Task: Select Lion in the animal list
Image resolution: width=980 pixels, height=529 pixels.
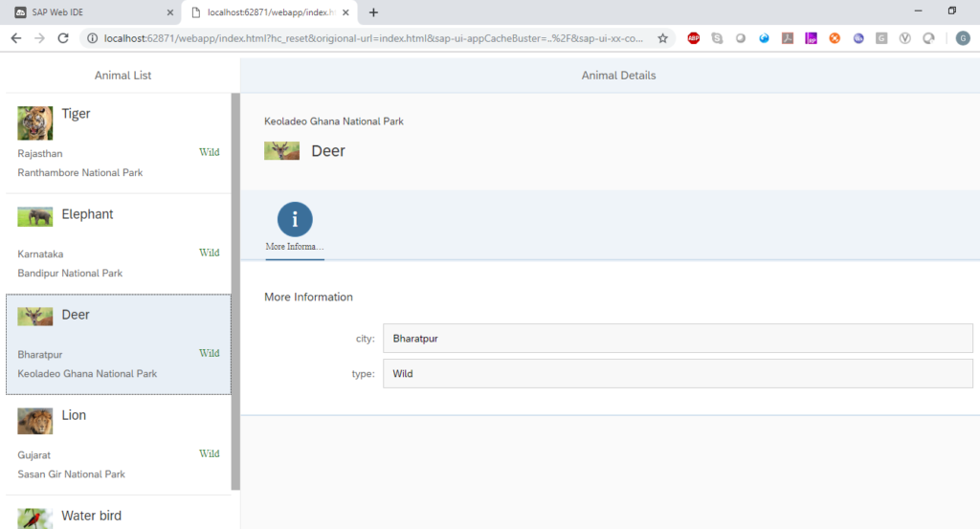Action: 118,446
